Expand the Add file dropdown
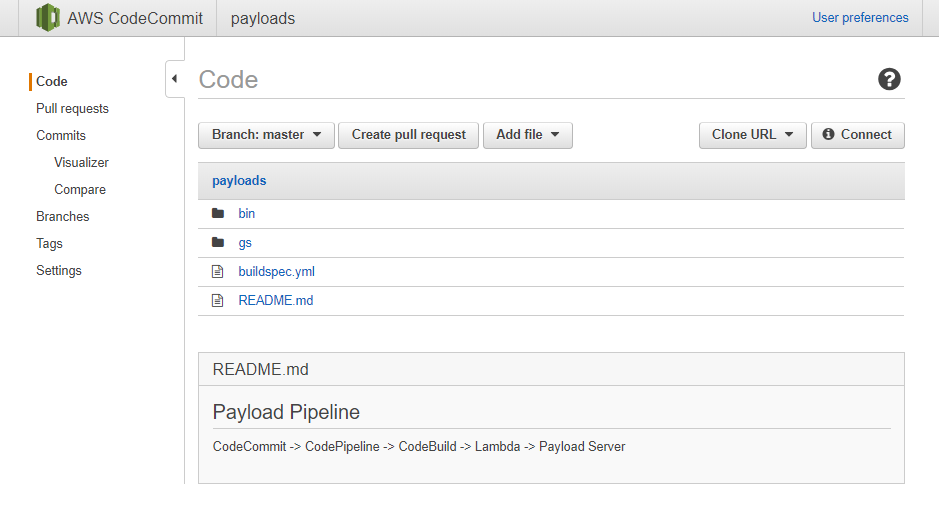 coord(528,135)
